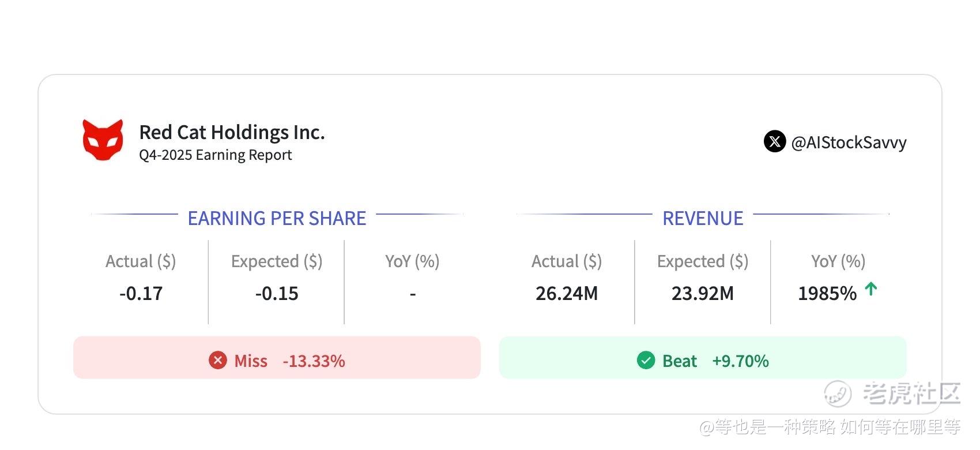Select the expected EPS value -0.15
The image size is (980, 450).
click(277, 294)
